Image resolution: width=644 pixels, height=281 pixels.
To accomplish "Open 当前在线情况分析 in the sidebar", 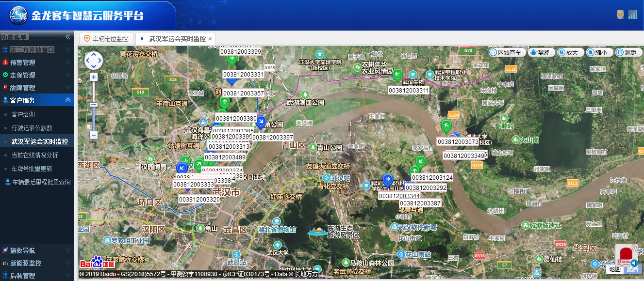I will coord(34,155).
